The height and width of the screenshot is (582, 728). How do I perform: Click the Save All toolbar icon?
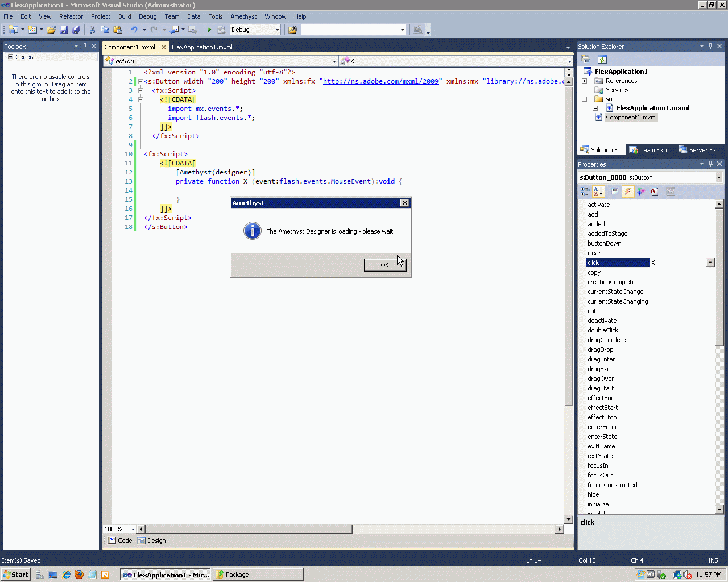coord(76,30)
